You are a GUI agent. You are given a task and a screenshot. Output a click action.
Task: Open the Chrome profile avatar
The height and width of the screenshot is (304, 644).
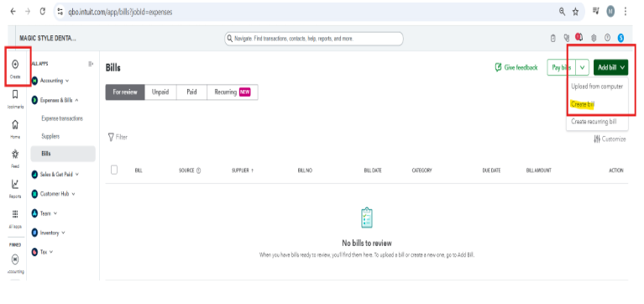pos(610,12)
